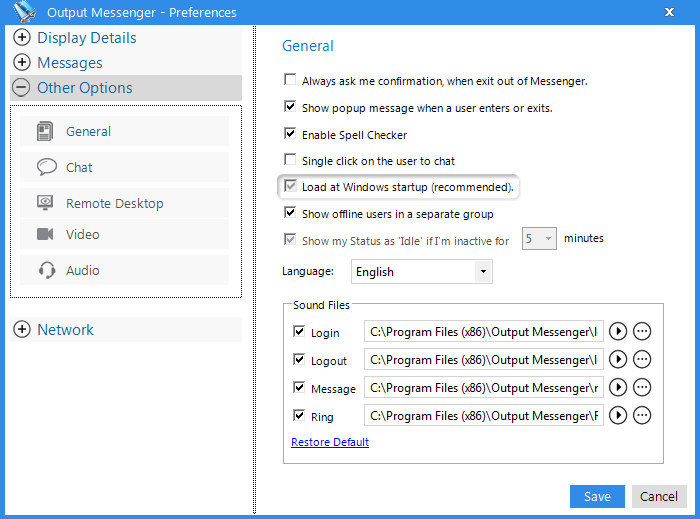Click the Chat speech bubble icon
Image resolution: width=700 pixels, height=519 pixels.
point(46,167)
